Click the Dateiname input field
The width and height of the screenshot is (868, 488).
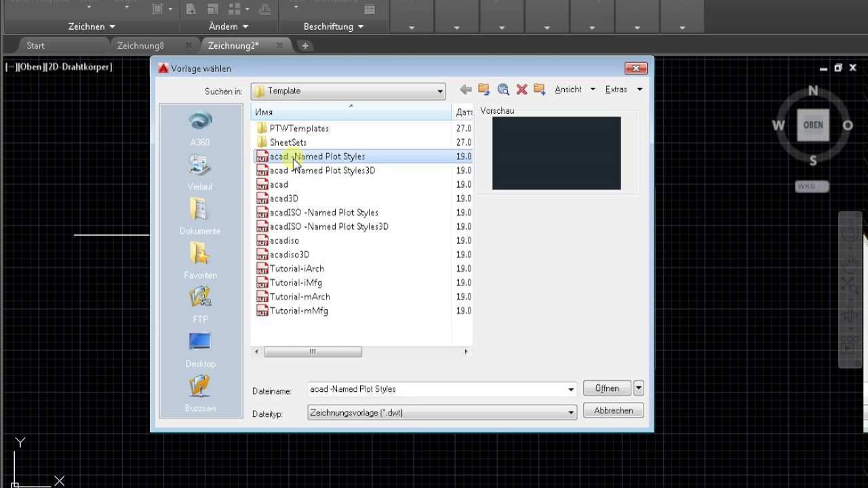[x=437, y=389]
